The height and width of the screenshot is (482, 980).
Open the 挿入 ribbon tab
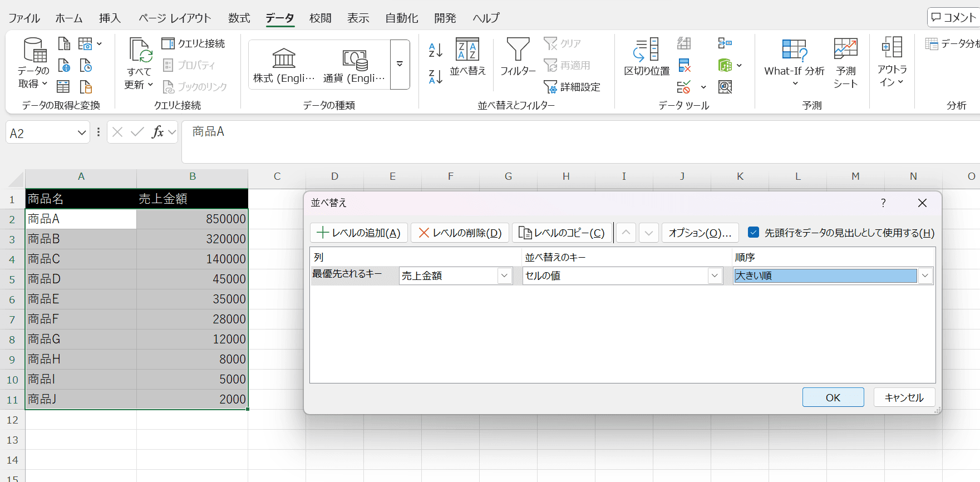click(110, 18)
